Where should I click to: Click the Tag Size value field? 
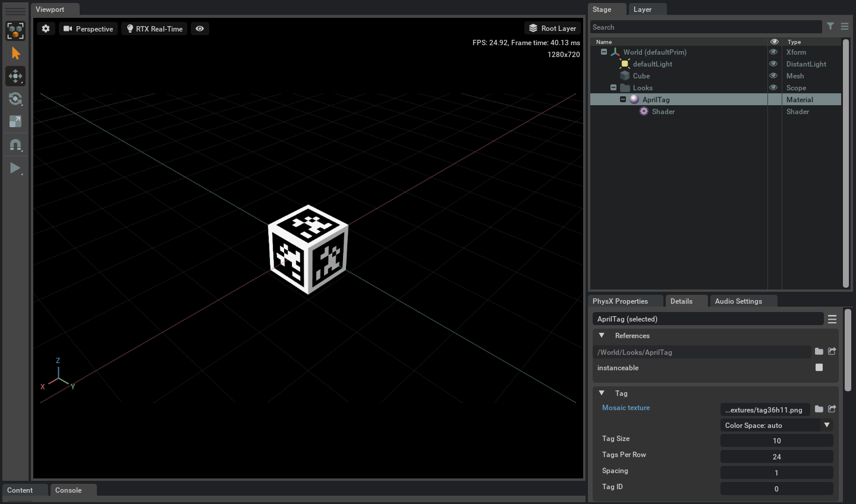pos(776,440)
